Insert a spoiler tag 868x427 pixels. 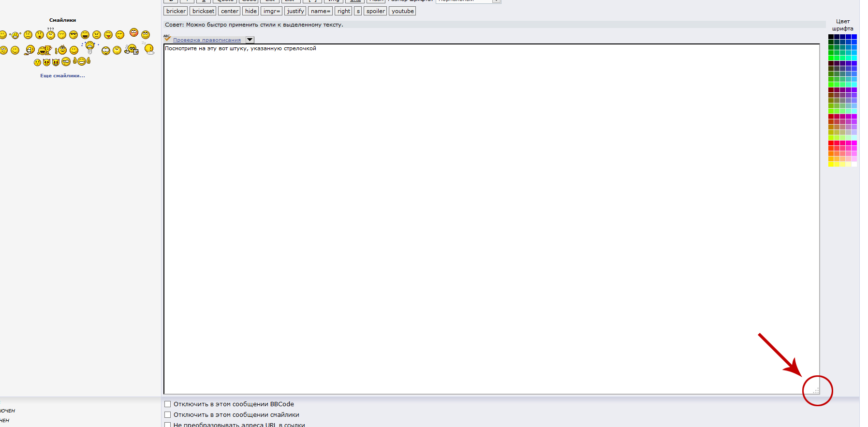point(375,11)
